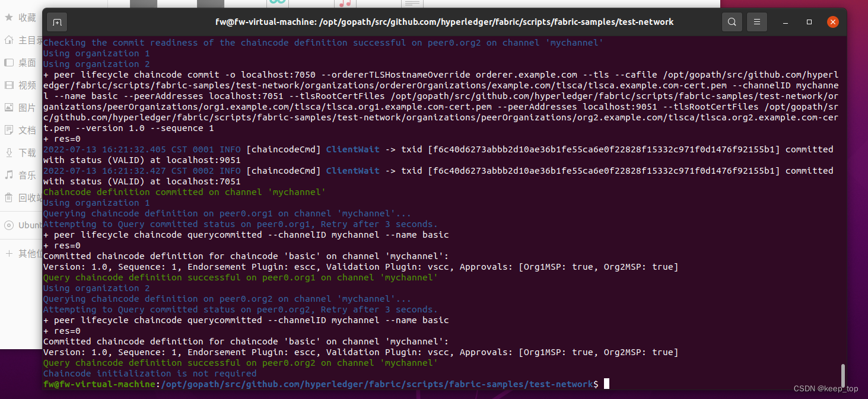The image size is (868, 399).
Task: Close the terminal window
Action: coord(833,22)
